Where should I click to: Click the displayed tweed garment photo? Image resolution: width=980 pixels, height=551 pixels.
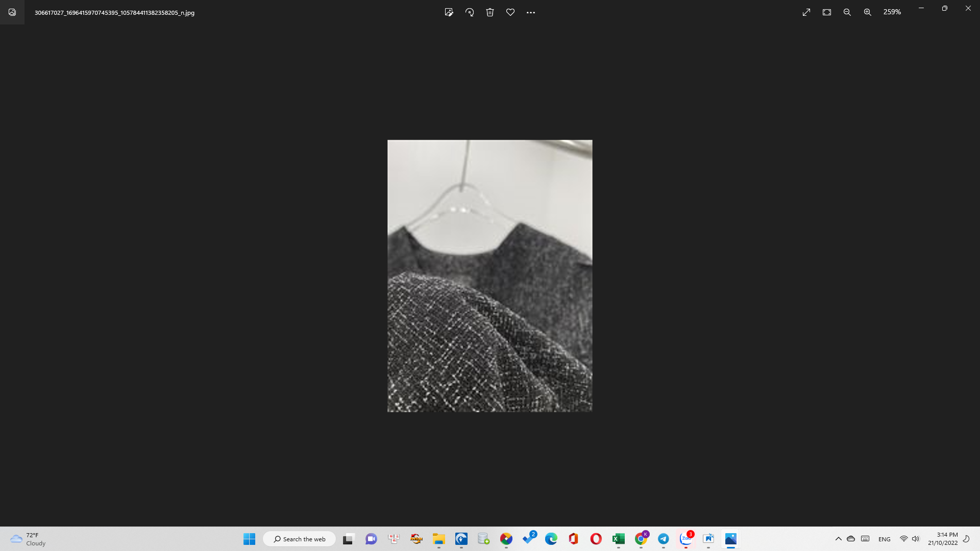[490, 275]
